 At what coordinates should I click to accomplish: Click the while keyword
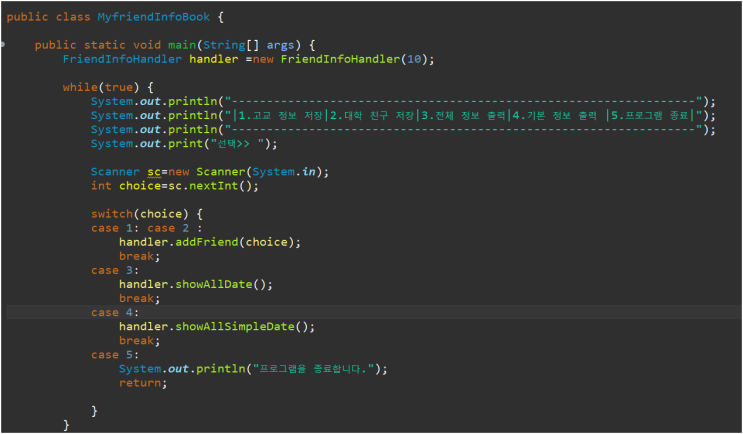click(80, 87)
